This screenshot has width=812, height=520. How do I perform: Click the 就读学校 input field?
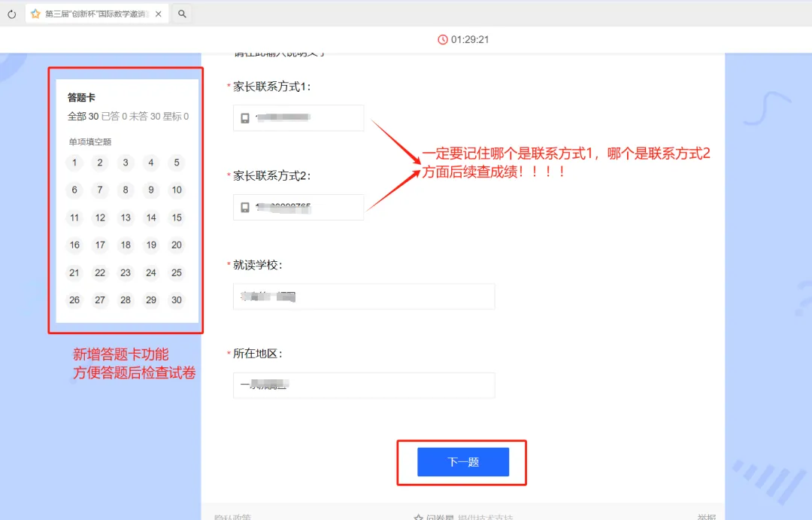364,296
